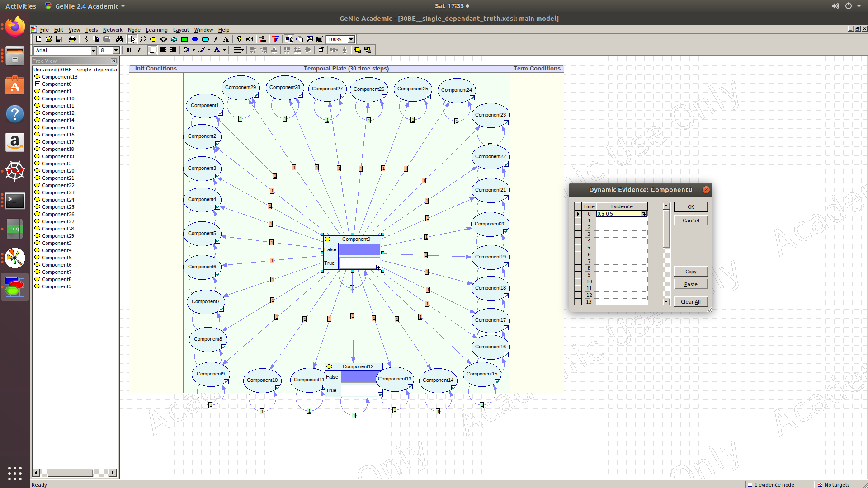868x488 pixels.
Task: Select the arc drawing arrow tool
Action: pyautogui.click(x=216, y=39)
